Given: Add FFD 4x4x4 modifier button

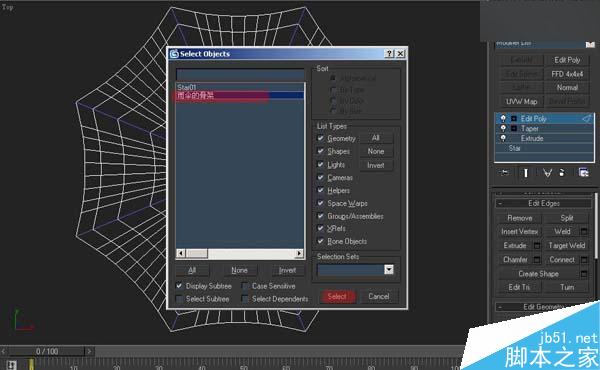Looking at the screenshot, I should click(567, 74).
